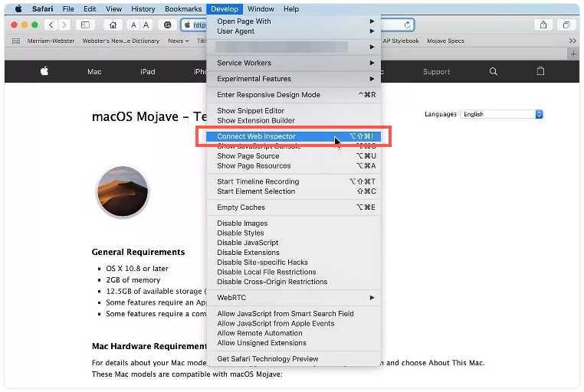The height and width of the screenshot is (392, 584).
Task: Expand Open Page With submenu
Action: tap(294, 21)
